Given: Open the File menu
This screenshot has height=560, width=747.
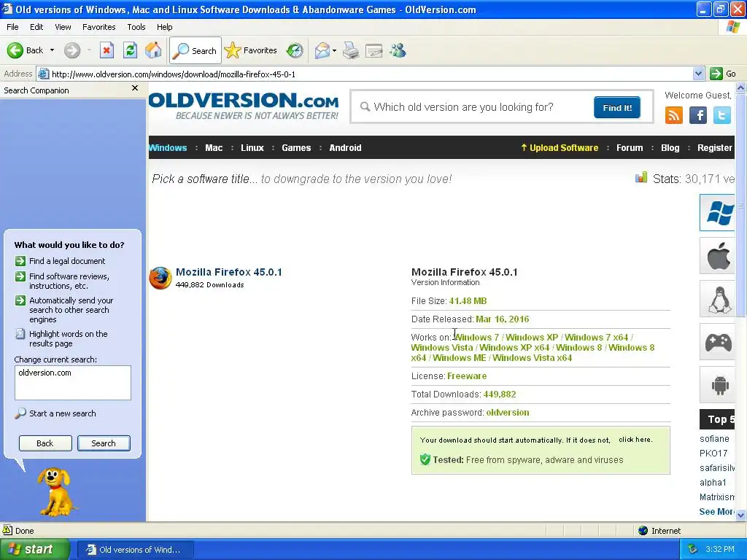Looking at the screenshot, I should pos(12,27).
